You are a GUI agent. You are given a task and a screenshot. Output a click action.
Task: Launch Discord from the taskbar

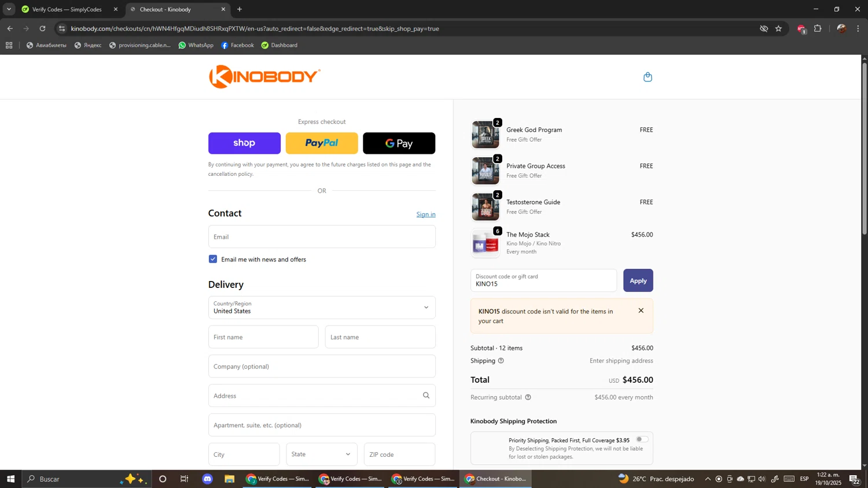[x=207, y=479]
